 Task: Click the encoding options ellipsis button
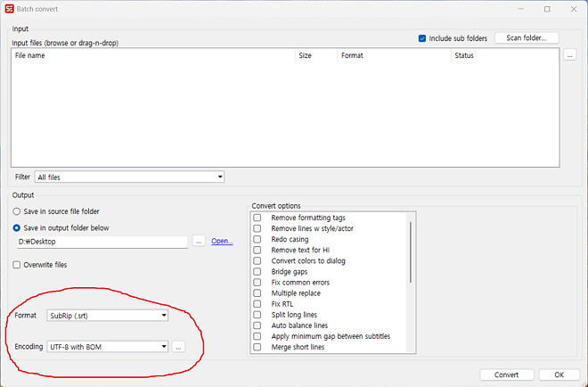178,346
